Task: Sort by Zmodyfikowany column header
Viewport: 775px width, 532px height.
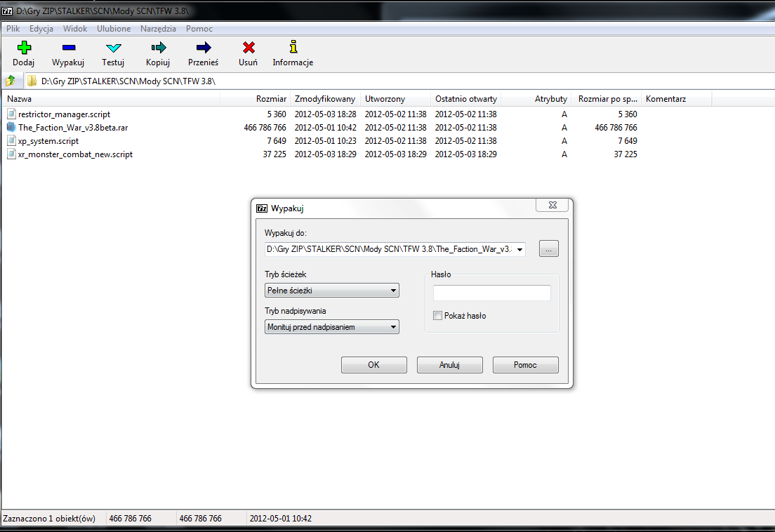Action: [325, 99]
